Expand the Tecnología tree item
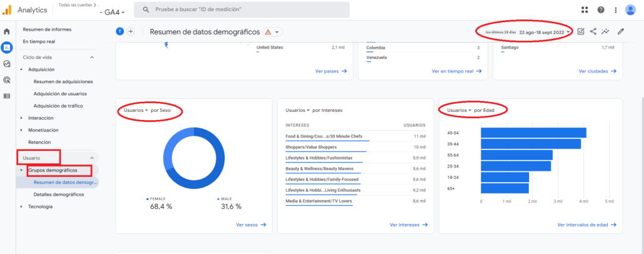The width and height of the screenshot is (644, 254). (x=21, y=206)
